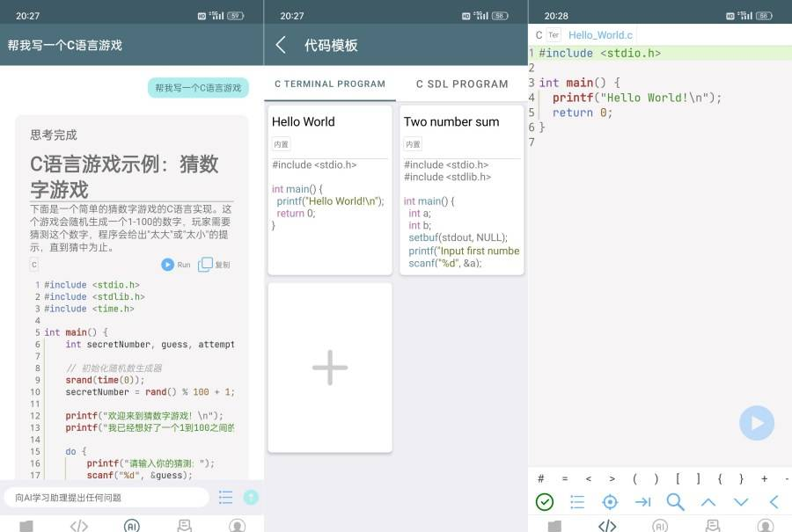Viewport: 792px width, 532px height.
Task: Run the guess-number code in AI chat
Action: (x=175, y=265)
